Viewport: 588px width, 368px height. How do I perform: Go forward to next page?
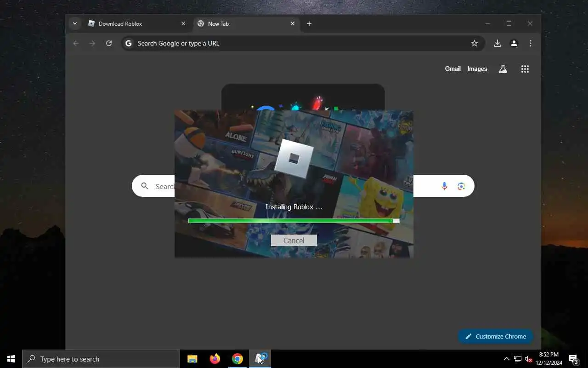[x=92, y=43]
